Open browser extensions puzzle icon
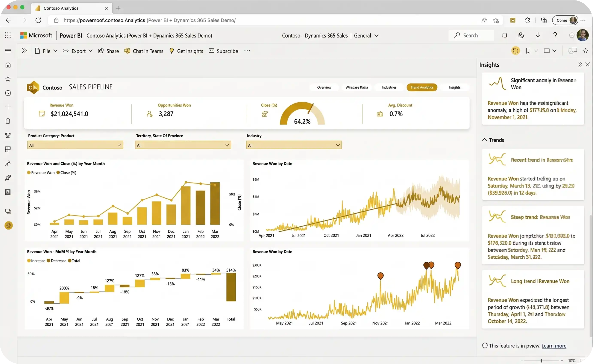The image size is (593, 364). pyautogui.click(x=527, y=20)
